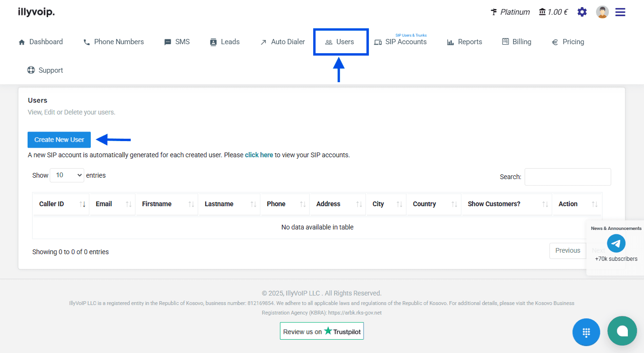This screenshot has width=644, height=353.
Task: Expand the Show entries dropdown
Action: click(67, 175)
